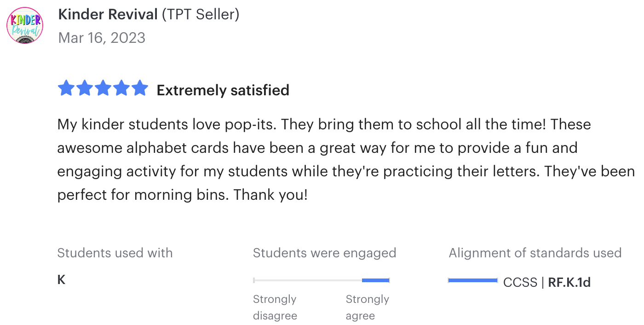This screenshot has width=644, height=325.
Task: Click the blue engagement bar segment
Action: coord(376,280)
